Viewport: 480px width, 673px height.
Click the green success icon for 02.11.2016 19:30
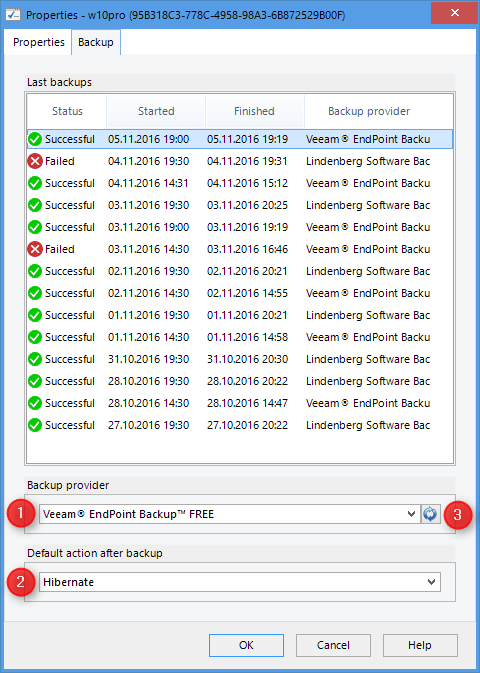pyautogui.click(x=35, y=271)
